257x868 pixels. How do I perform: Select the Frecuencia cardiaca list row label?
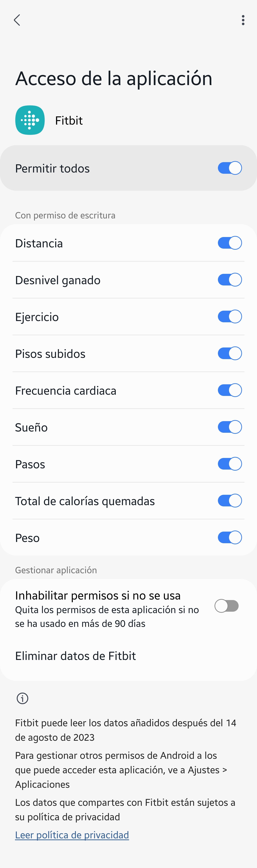[66, 391]
